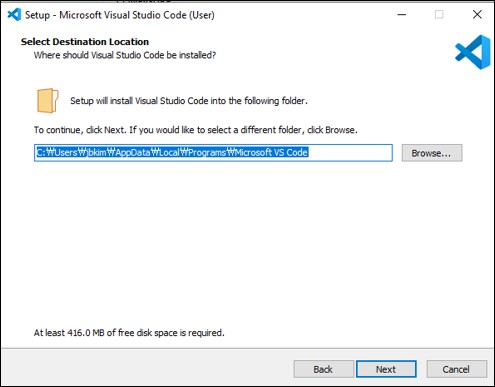Click the 'Select Destination Location' heading
Screen dimensions: 495x387
click(85, 42)
